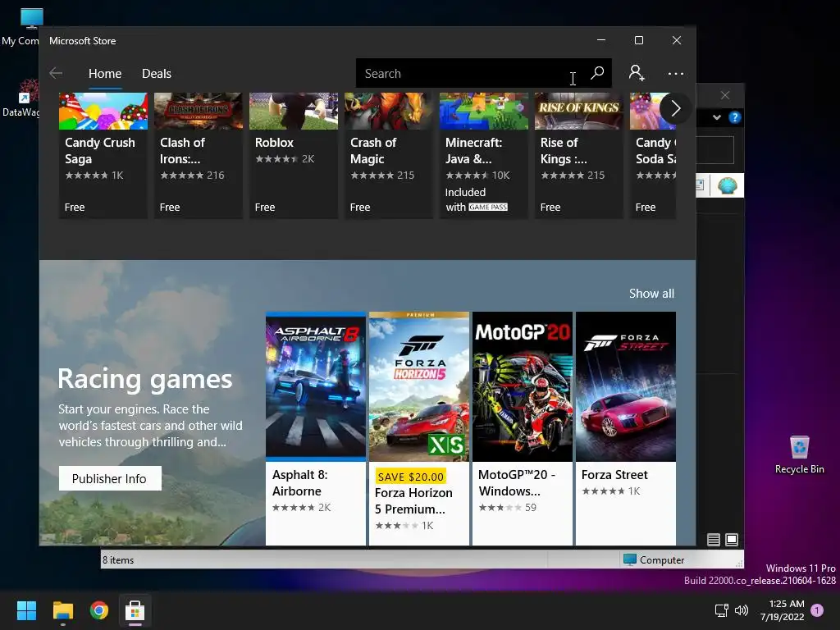Click the GAME PASS label on Minecraft
The height and width of the screenshot is (630, 840).
click(x=488, y=207)
